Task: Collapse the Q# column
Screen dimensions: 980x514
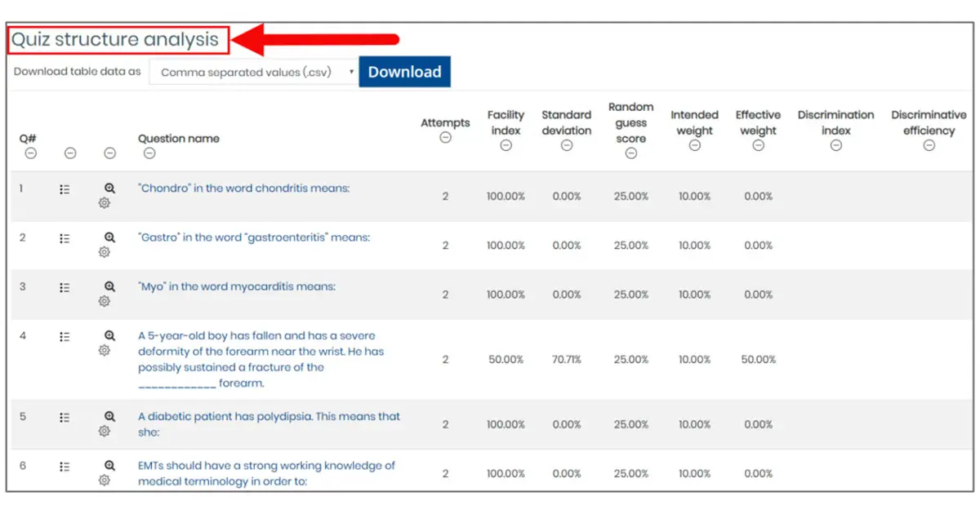Action: (29, 153)
